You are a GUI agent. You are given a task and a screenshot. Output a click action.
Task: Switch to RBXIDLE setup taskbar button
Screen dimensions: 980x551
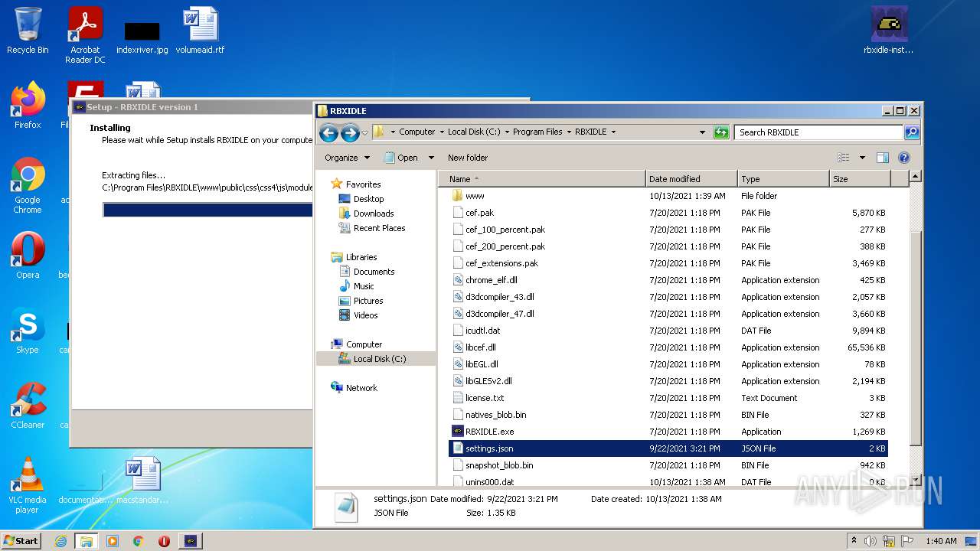coord(191,541)
